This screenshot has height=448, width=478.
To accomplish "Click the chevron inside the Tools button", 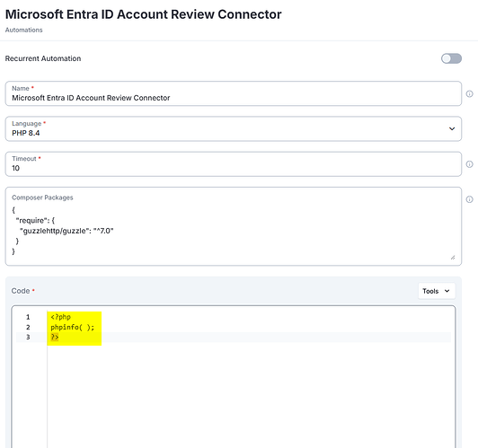I will tap(447, 291).
